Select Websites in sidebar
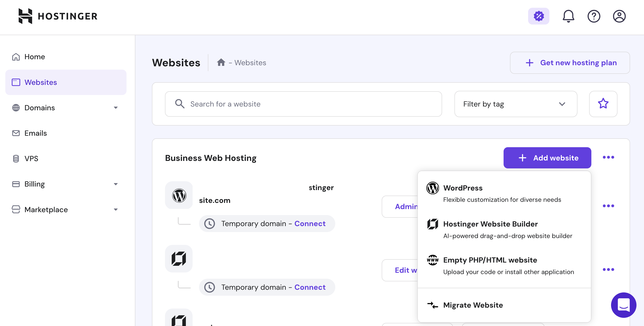This screenshot has height=326, width=644. [x=66, y=82]
